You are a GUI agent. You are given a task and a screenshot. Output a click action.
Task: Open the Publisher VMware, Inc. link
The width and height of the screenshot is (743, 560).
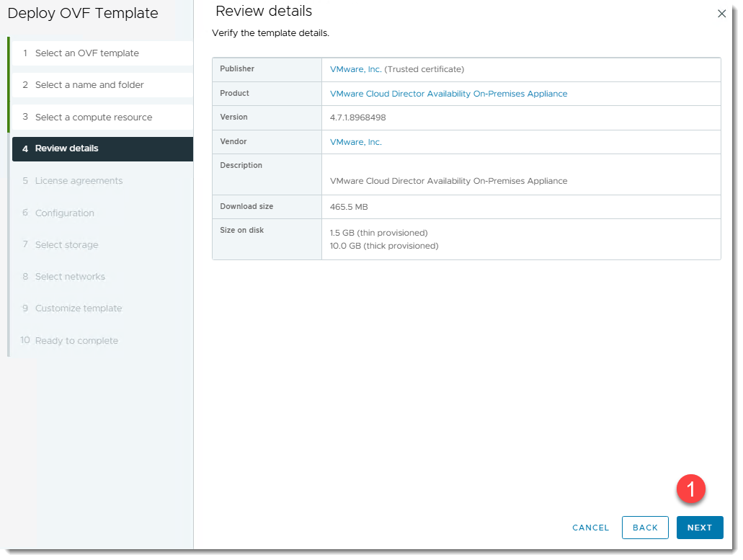coord(355,70)
